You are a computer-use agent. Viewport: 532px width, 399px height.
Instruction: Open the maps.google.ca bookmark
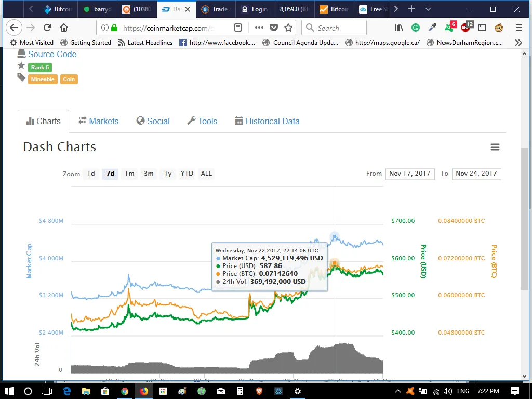click(x=382, y=43)
